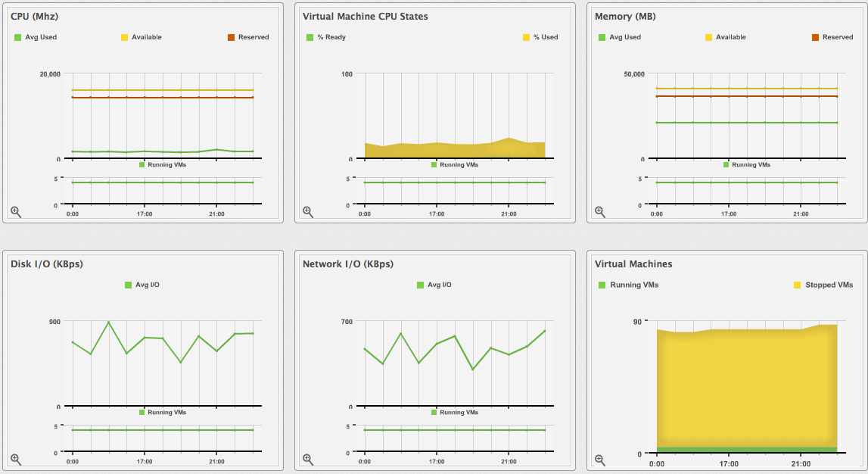Click the Memory (MB) panel title

[625, 16]
